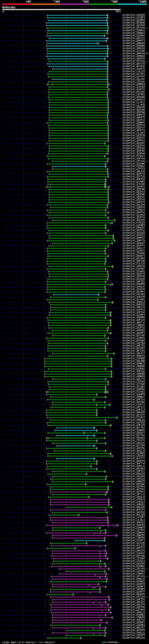Image resolution: width=149 pixels, height=644 pixels.
Task: Click the cyan alignment bar for UniRef100_Q39270
Action: 80,69
